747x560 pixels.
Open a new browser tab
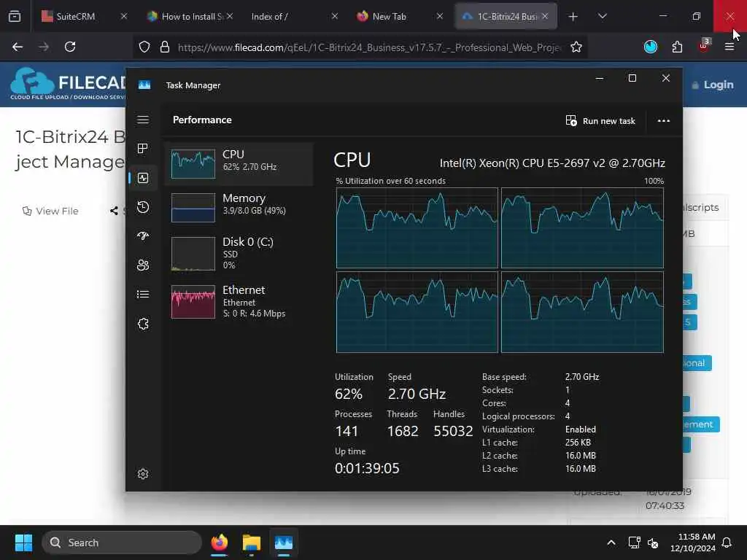tap(573, 17)
